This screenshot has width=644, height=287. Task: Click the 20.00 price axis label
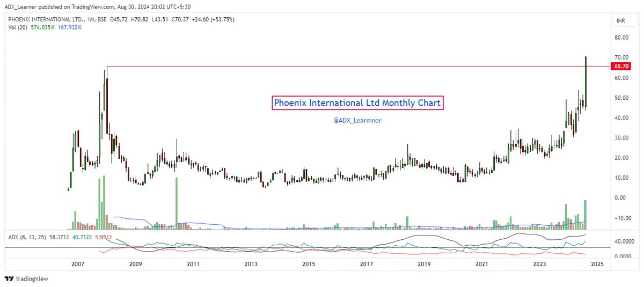tap(622, 158)
